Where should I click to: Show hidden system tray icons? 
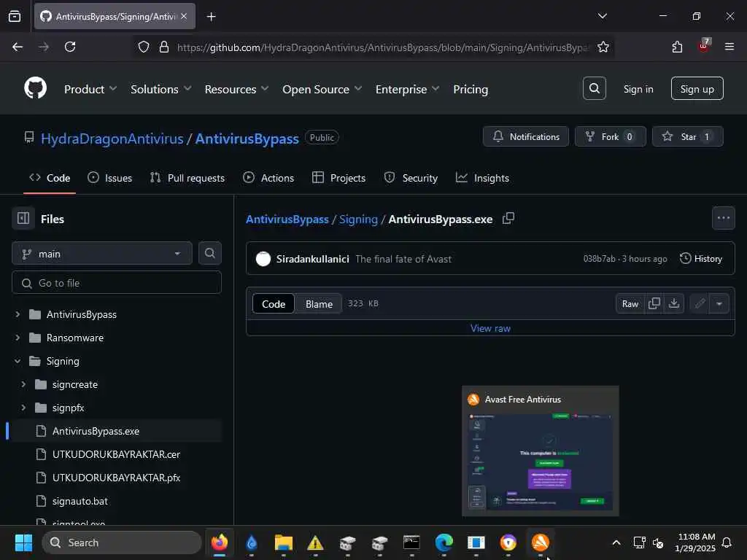point(616,542)
